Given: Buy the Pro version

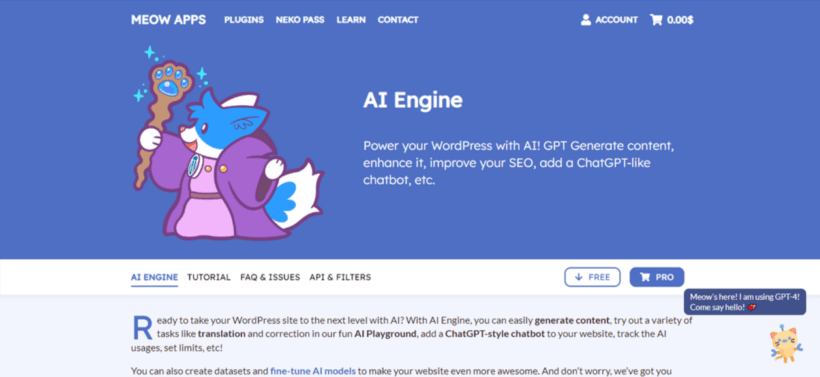Looking at the screenshot, I should click(x=656, y=277).
